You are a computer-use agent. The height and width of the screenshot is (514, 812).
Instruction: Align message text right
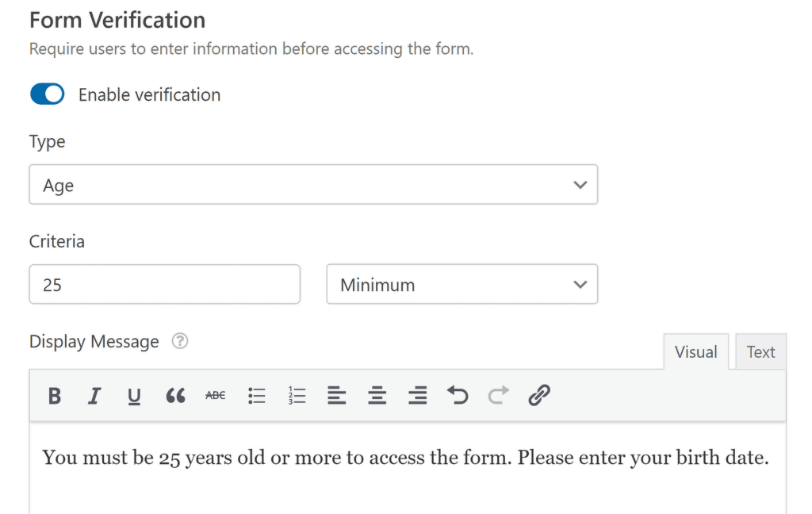point(418,395)
